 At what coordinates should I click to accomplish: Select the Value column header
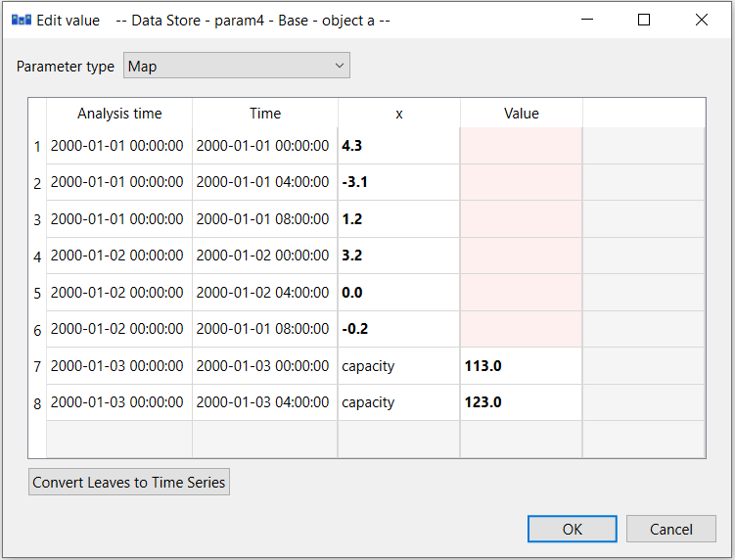522,113
